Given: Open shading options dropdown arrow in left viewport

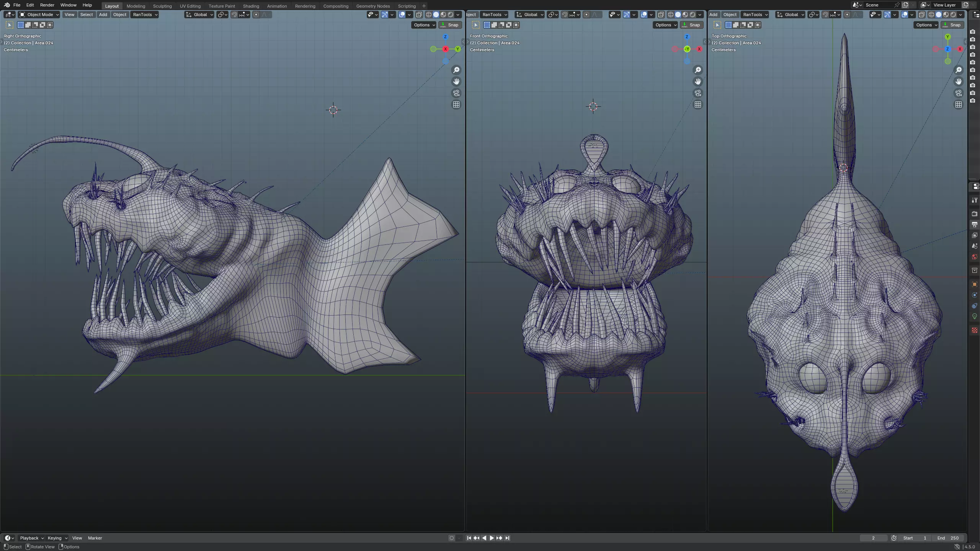Looking at the screenshot, I should 458,15.
